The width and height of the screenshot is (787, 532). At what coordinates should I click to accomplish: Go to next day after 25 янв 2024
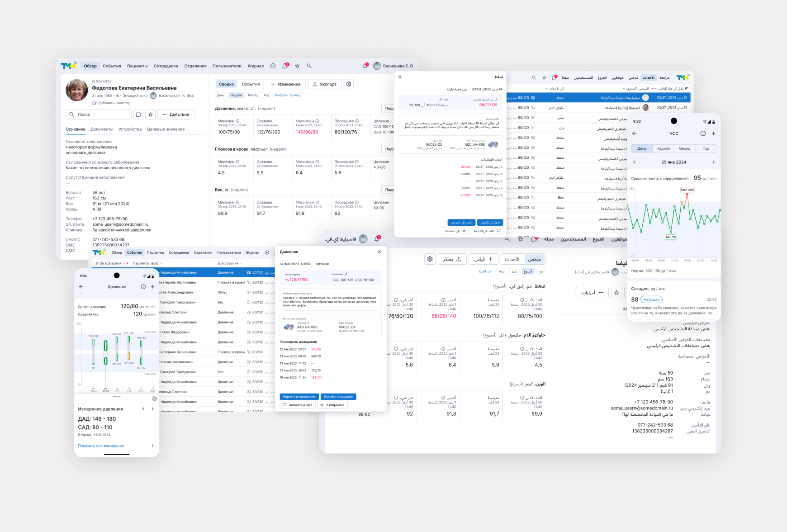pyautogui.click(x=713, y=162)
